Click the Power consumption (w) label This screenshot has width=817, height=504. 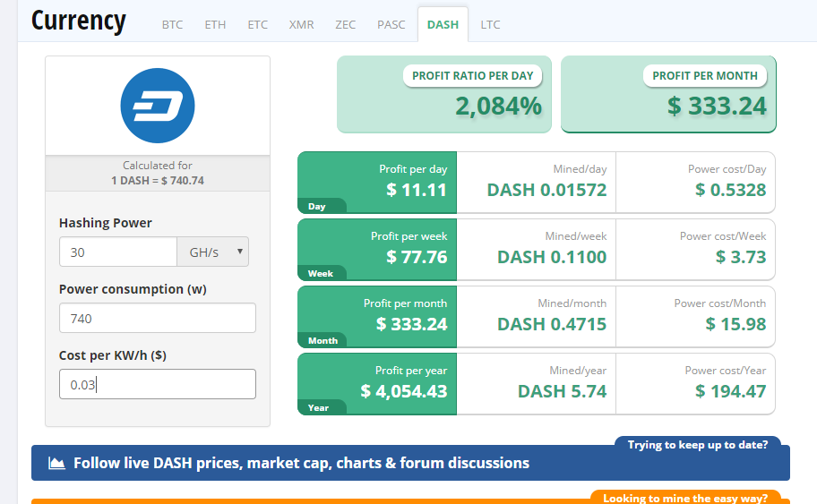[133, 289]
